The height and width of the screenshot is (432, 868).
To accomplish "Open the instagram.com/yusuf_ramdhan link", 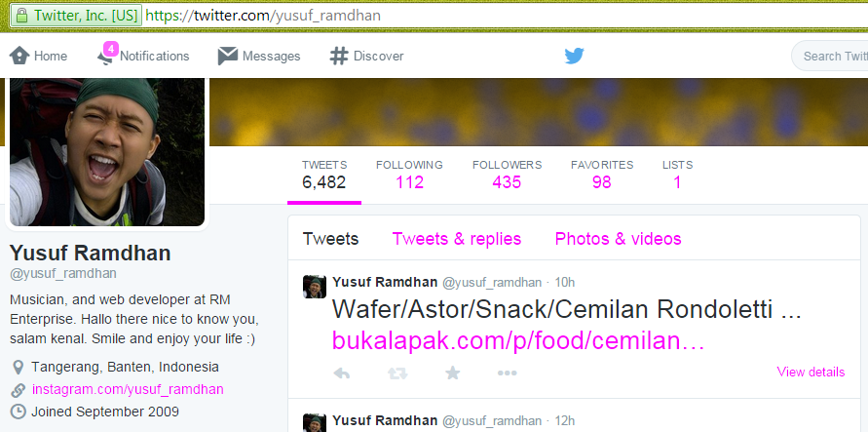I will (128, 389).
